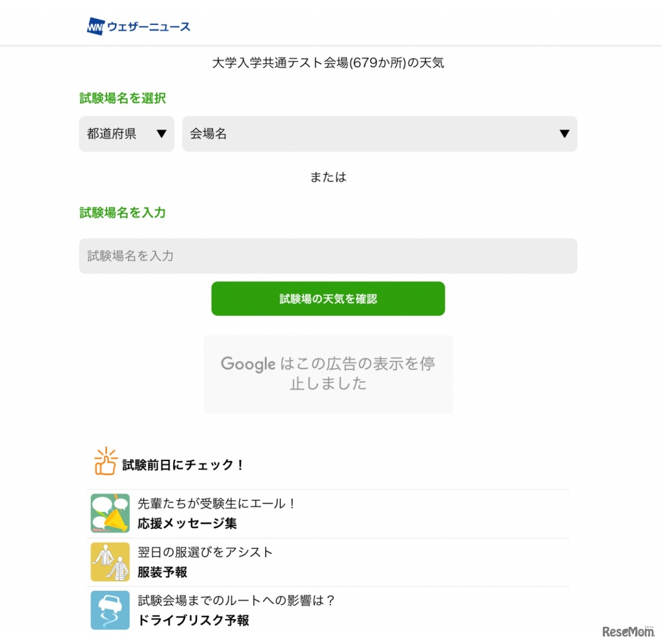Click the dropdown arrow on 都道府県 selector
662x644 pixels.
[162, 134]
